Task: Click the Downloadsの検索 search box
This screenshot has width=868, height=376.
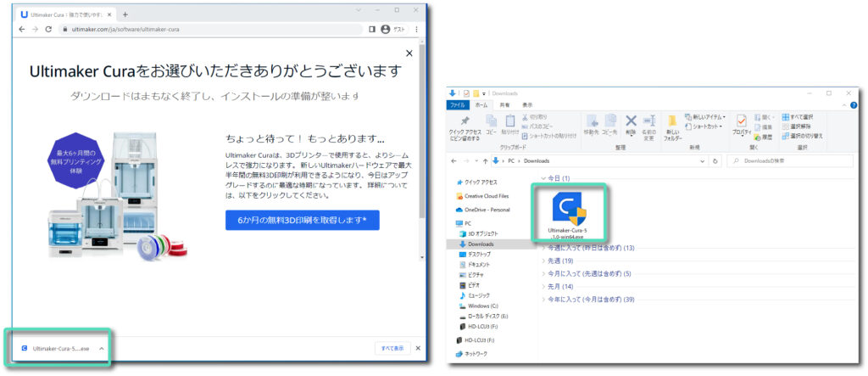Action: pyautogui.click(x=789, y=160)
